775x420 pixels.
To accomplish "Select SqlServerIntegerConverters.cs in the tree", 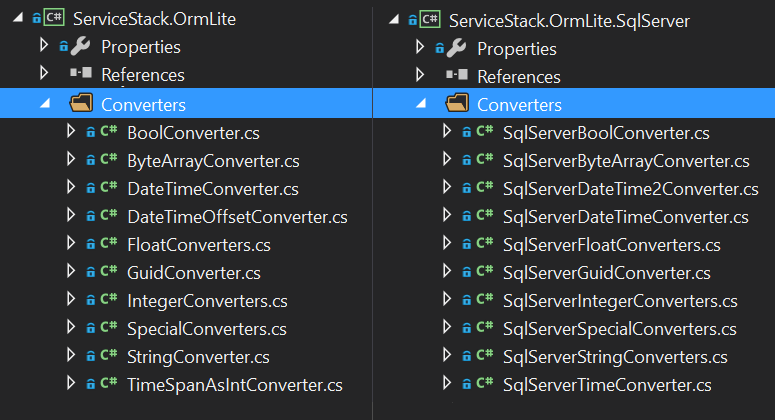I will (620, 301).
